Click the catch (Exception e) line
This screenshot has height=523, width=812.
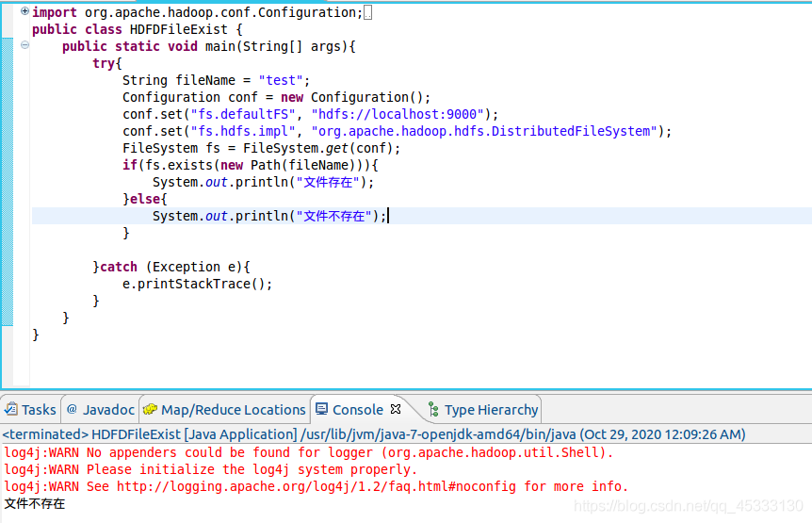[171, 267]
